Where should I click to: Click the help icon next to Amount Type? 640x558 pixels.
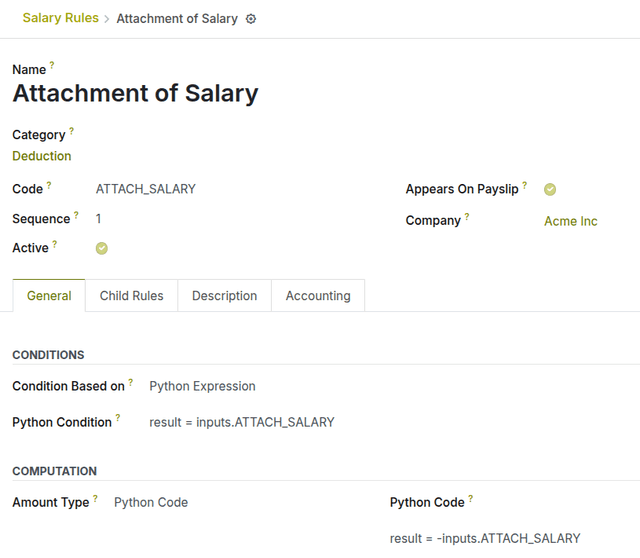[x=95, y=498]
